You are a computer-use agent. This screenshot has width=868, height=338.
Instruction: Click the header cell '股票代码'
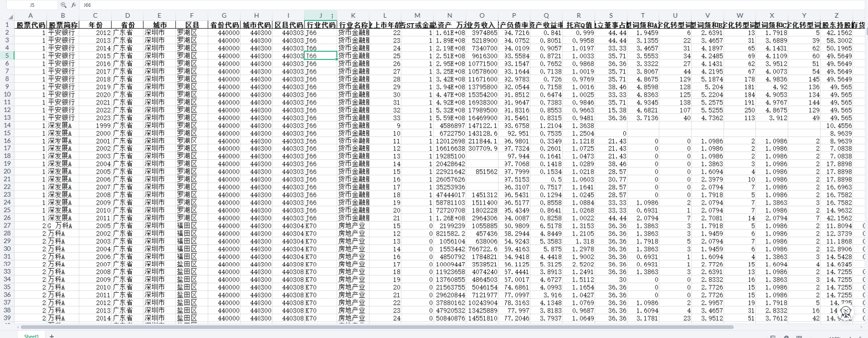[x=30, y=25]
